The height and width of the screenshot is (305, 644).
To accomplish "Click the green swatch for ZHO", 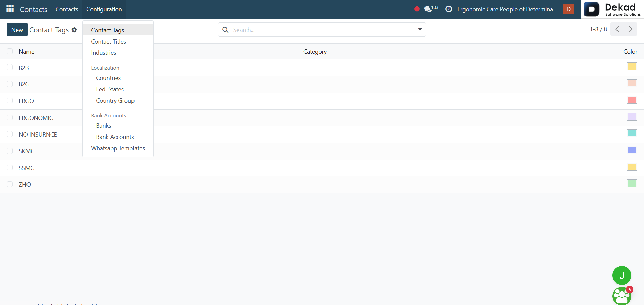I will click(632, 183).
